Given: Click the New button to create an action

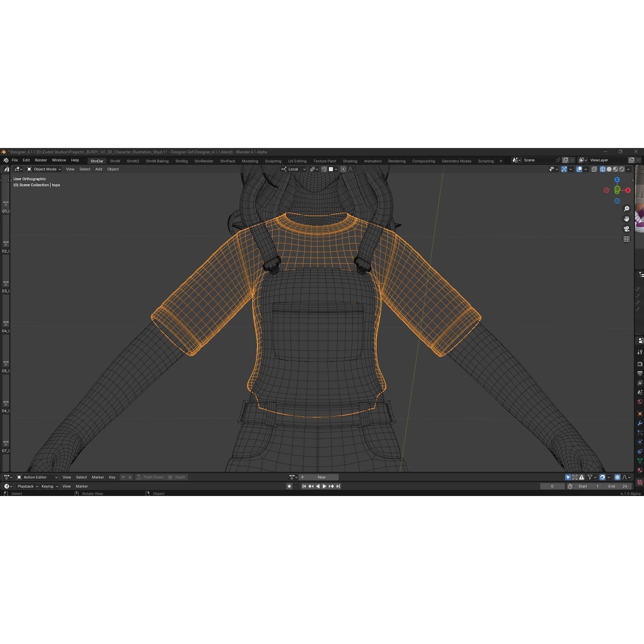Looking at the screenshot, I should (x=320, y=477).
